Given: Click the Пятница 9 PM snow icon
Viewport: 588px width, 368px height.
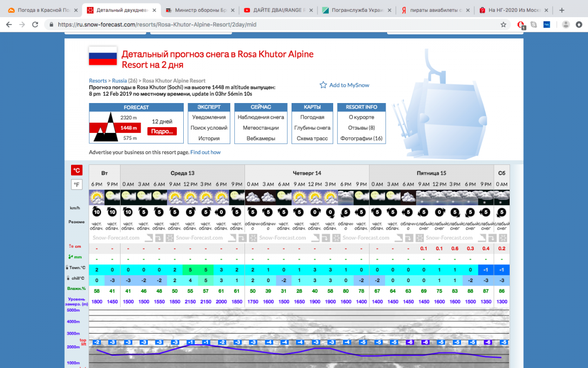Looking at the screenshot, I should pyautogui.click(x=486, y=198).
